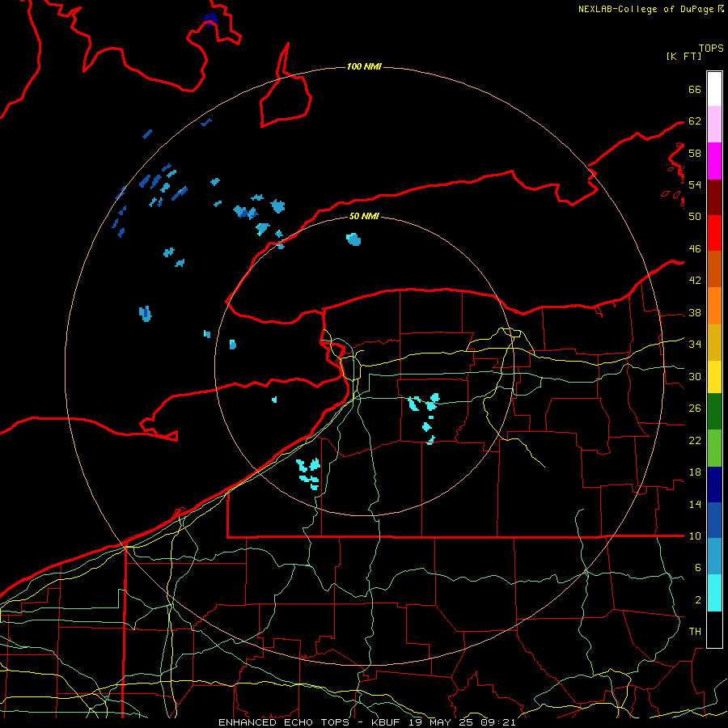Click the legend value 58
Screen dimensions: 728x728
pos(695,153)
